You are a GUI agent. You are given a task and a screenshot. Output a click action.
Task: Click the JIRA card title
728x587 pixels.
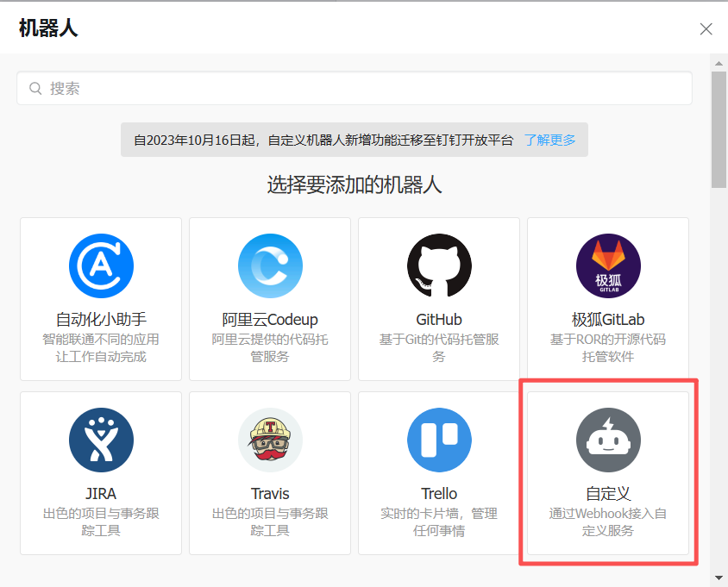(x=101, y=493)
